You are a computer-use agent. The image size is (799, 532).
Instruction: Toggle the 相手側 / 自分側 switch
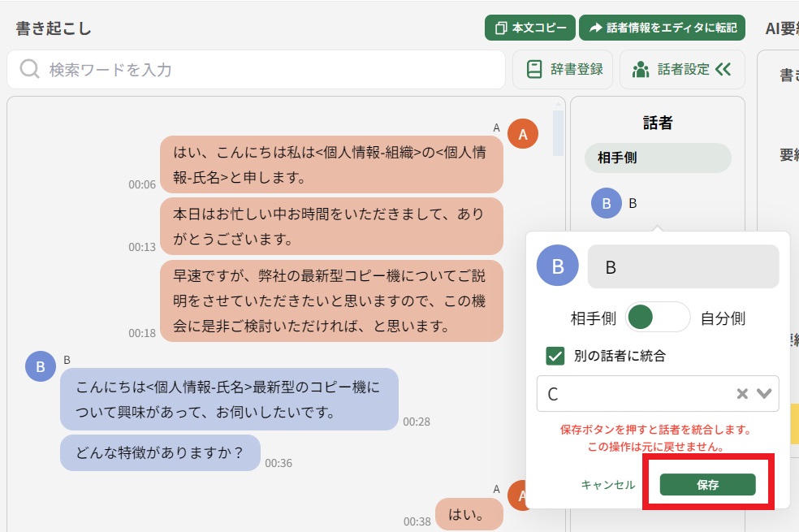pyautogui.click(x=658, y=318)
